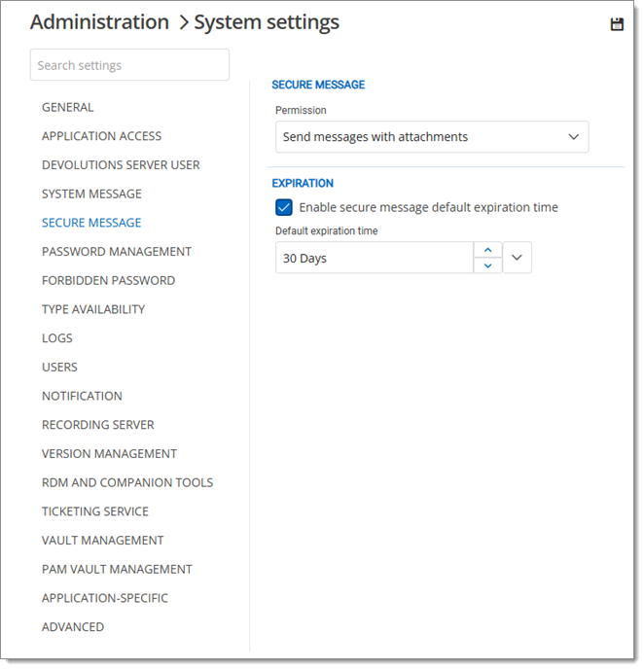Open the Permission dropdown
The height and width of the screenshot is (669, 644).
[x=432, y=137]
